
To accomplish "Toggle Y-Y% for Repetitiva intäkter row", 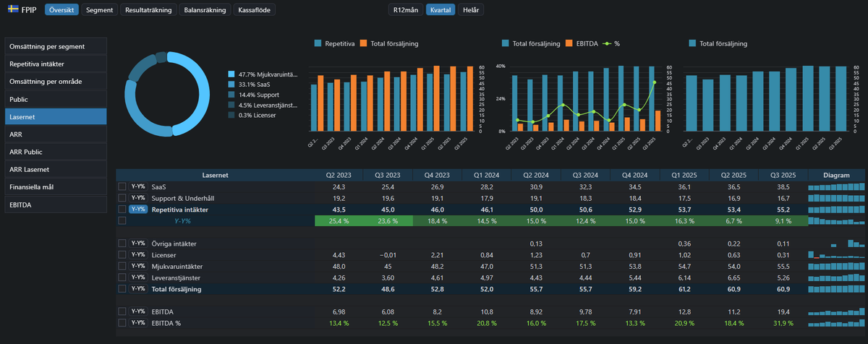I will tap(138, 209).
